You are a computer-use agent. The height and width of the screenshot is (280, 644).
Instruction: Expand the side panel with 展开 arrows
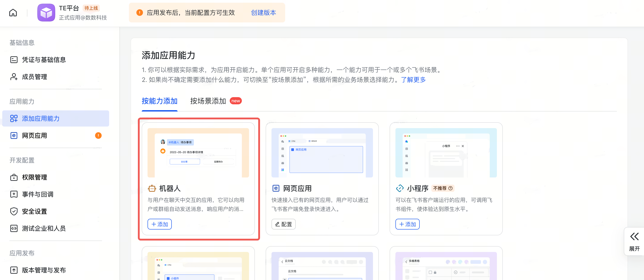[634, 241]
